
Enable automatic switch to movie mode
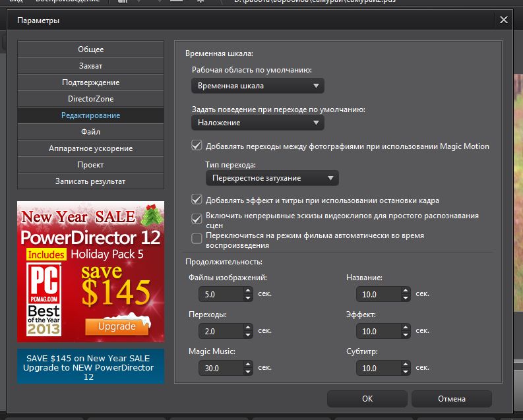point(197,239)
